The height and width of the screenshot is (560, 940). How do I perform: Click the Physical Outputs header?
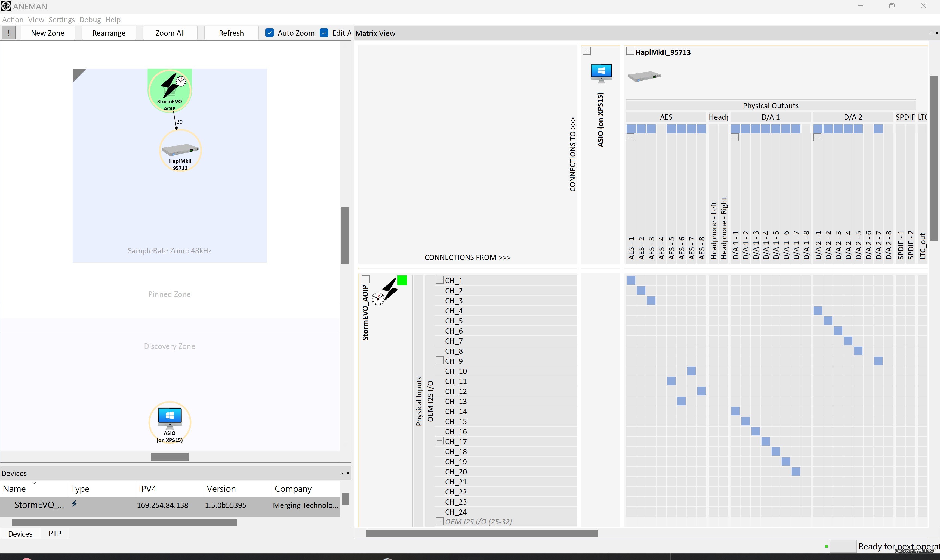point(771,106)
